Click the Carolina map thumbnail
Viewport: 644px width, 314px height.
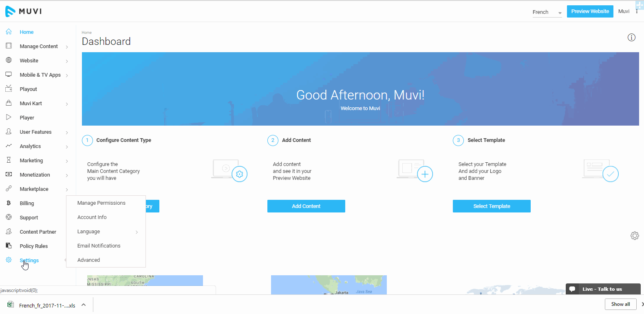click(x=145, y=281)
